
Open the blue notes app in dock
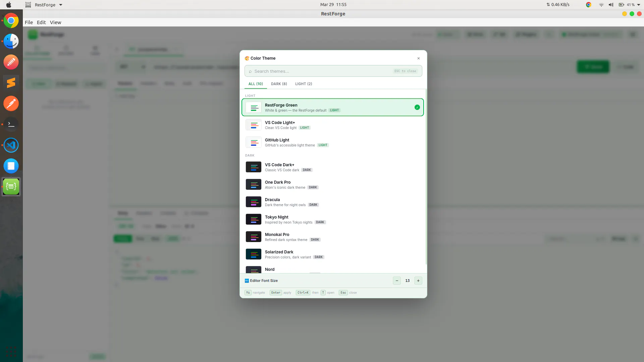pyautogui.click(x=11, y=166)
